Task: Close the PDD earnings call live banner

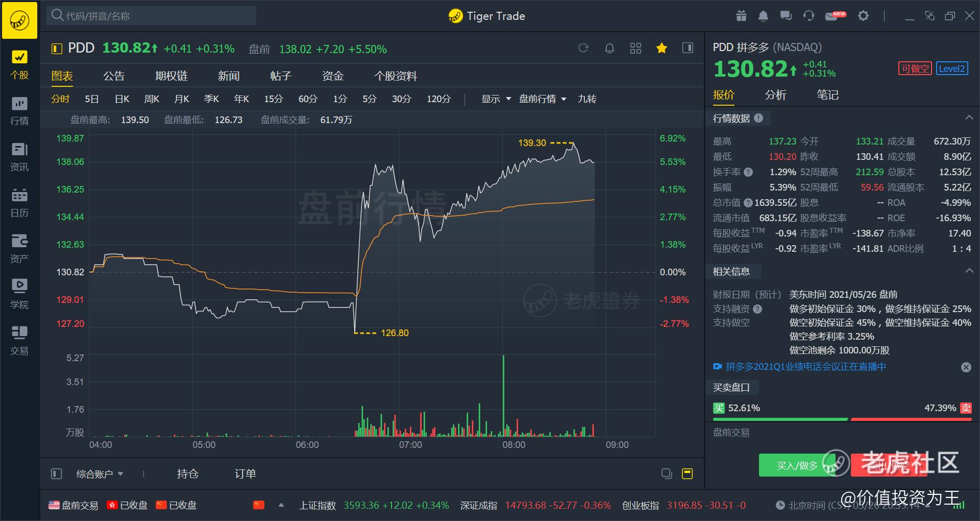Action: (966, 367)
